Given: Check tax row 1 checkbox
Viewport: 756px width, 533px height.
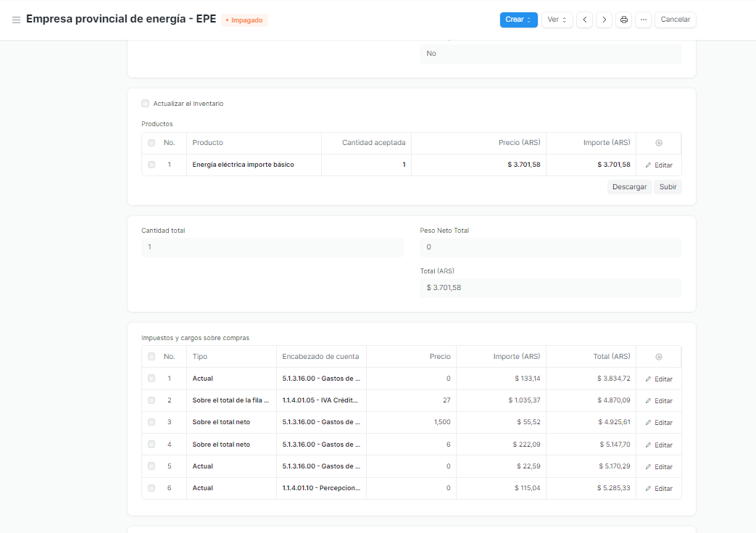Looking at the screenshot, I should point(151,378).
